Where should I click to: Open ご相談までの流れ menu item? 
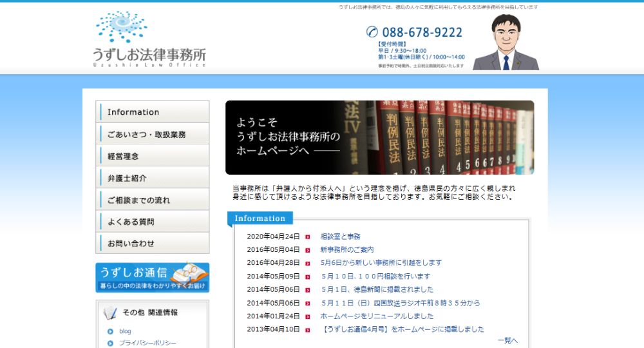[153, 200]
